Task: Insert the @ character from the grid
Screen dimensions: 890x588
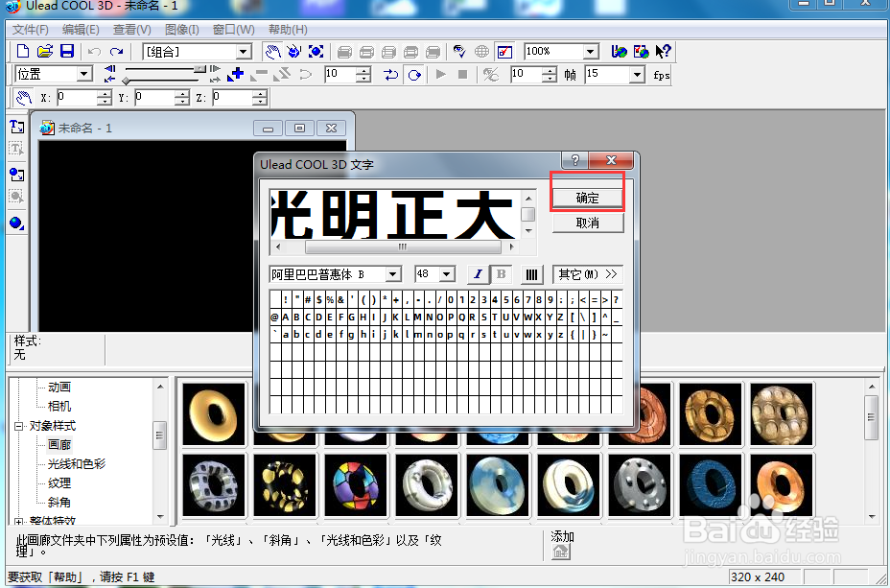Action: point(274,318)
